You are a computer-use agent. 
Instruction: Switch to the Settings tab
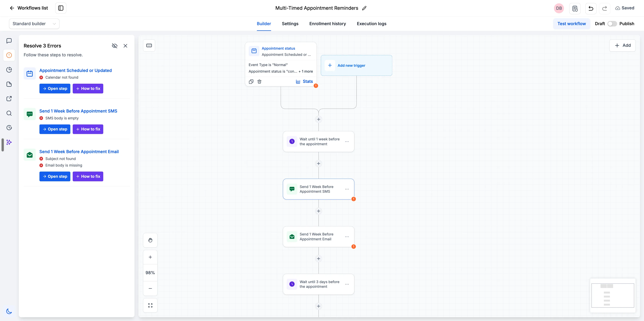click(x=290, y=24)
